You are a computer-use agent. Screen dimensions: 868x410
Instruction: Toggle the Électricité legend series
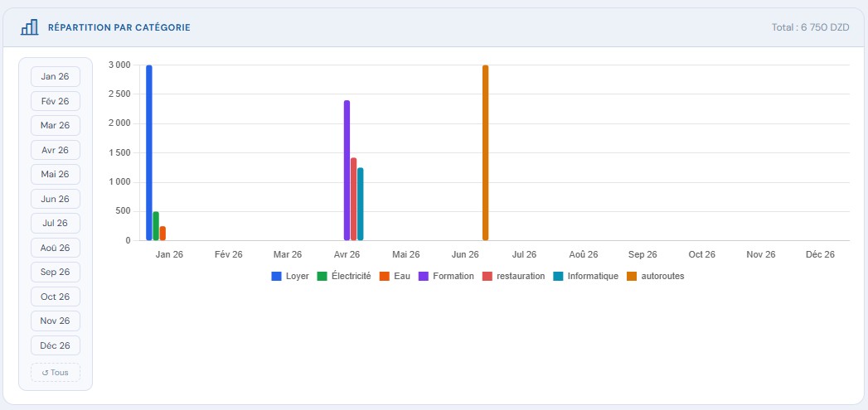point(344,276)
